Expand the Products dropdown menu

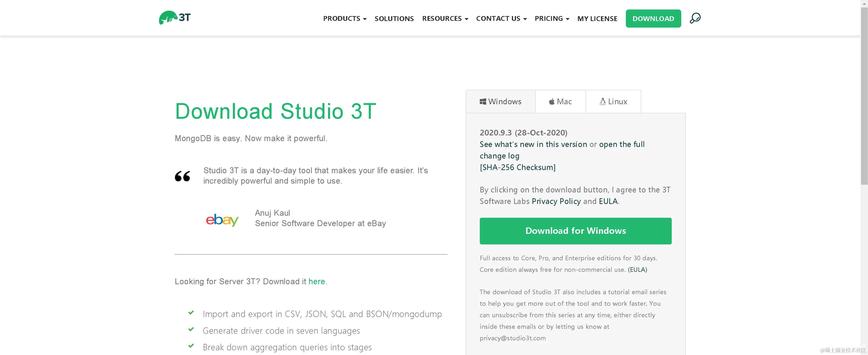point(344,19)
